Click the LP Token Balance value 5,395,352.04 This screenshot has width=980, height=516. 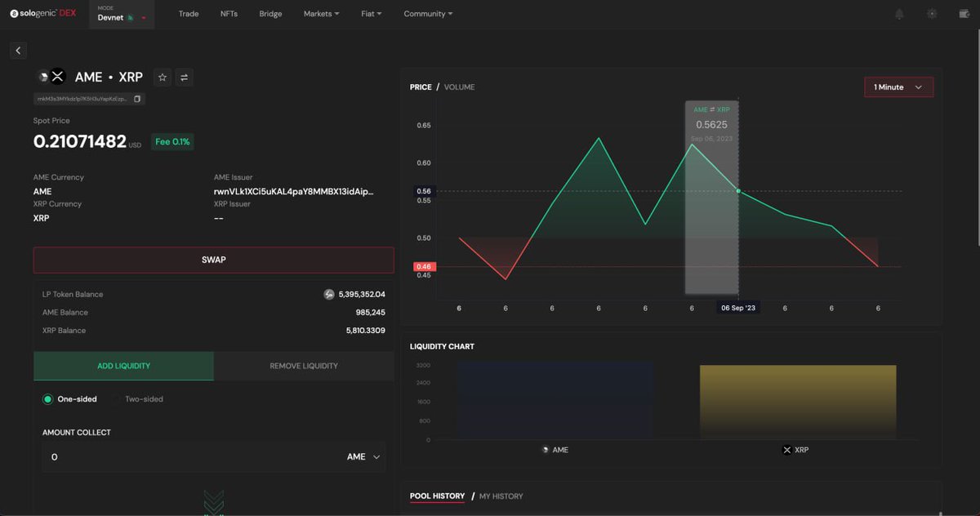(x=362, y=295)
